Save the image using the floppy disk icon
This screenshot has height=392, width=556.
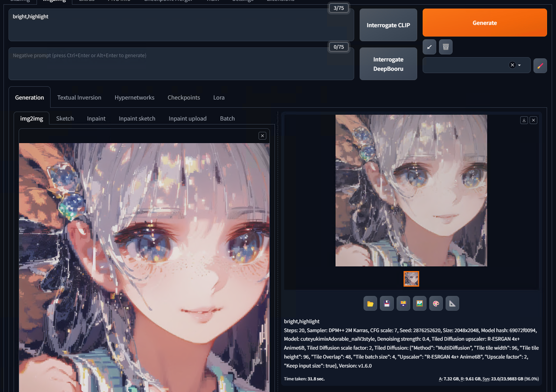[x=387, y=304]
